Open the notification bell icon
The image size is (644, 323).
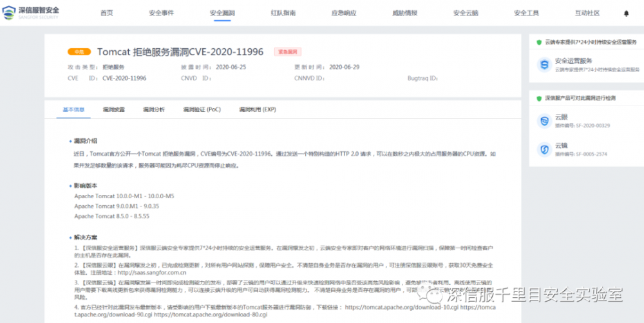coord(626,13)
